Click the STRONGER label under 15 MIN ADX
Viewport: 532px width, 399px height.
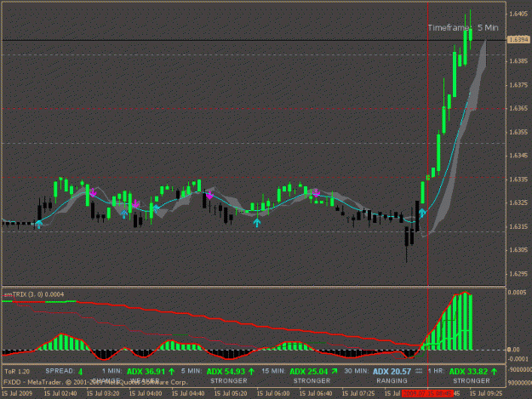click(312, 380)
